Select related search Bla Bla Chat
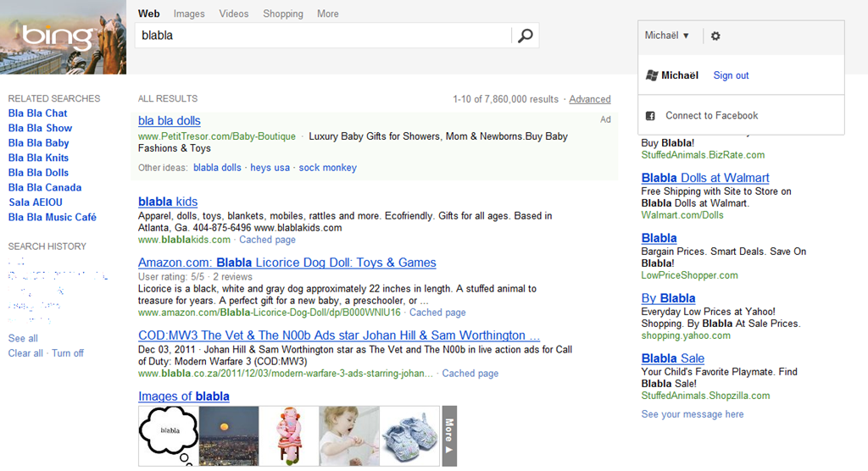868x471 pixels. (37, 113)
